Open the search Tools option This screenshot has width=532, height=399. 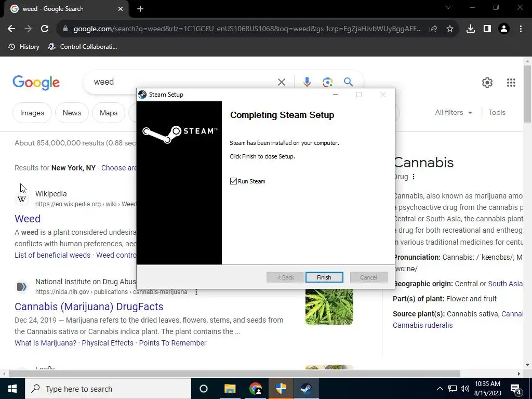click(497, 113)
